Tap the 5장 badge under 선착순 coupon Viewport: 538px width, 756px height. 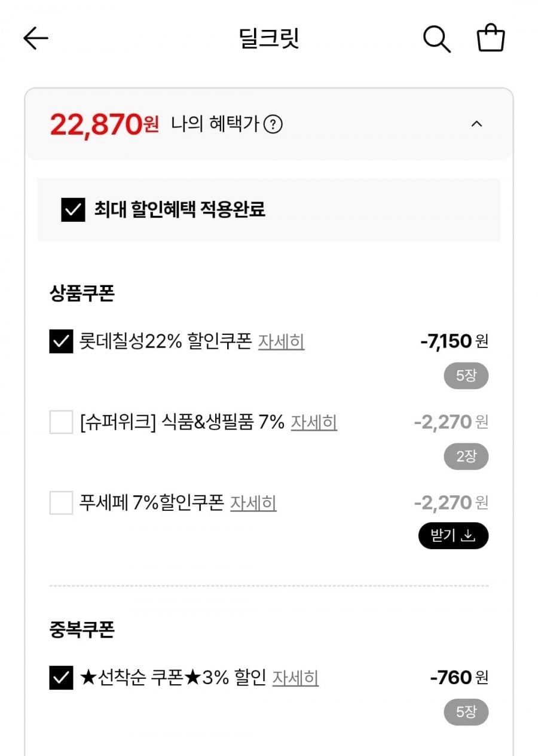pos(466,712)
